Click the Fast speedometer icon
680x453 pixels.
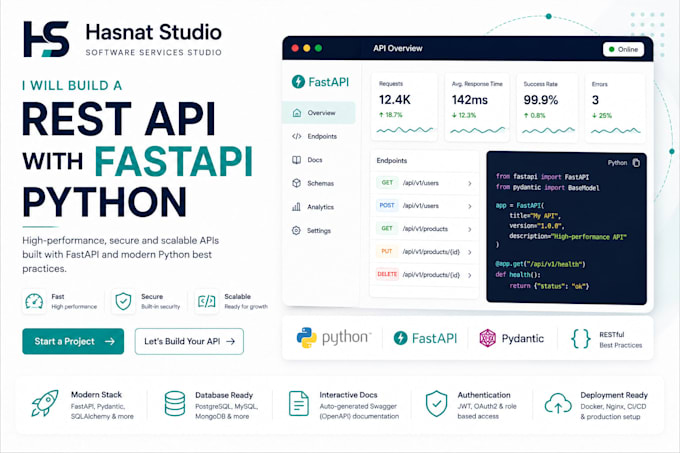click(x=34, y=301)
